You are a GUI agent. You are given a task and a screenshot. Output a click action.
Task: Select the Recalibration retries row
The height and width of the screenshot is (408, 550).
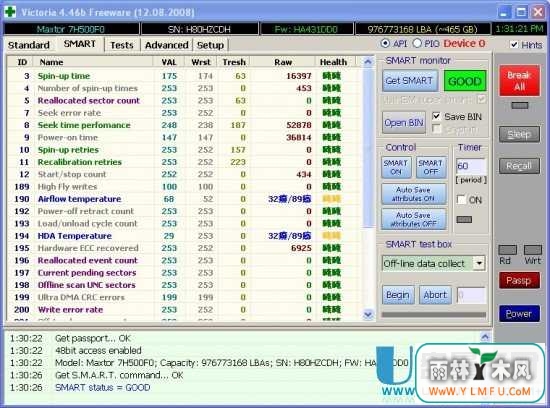(x=184, y=162)
